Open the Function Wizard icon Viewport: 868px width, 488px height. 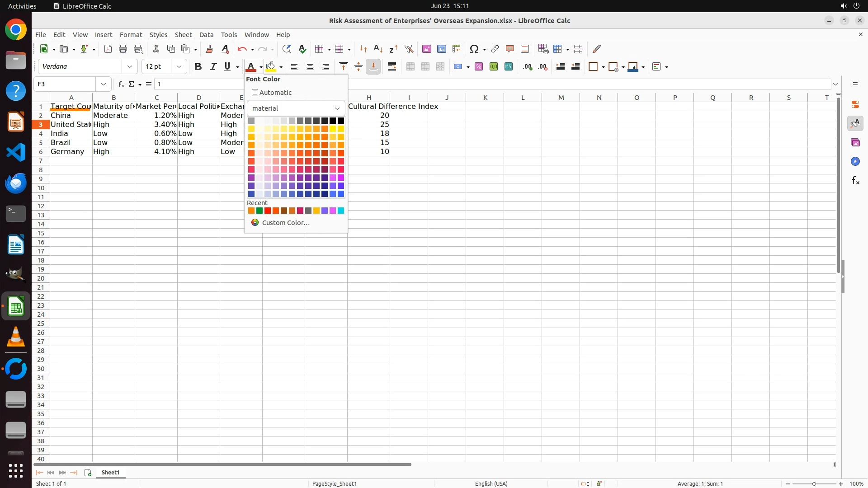(121, 84)
